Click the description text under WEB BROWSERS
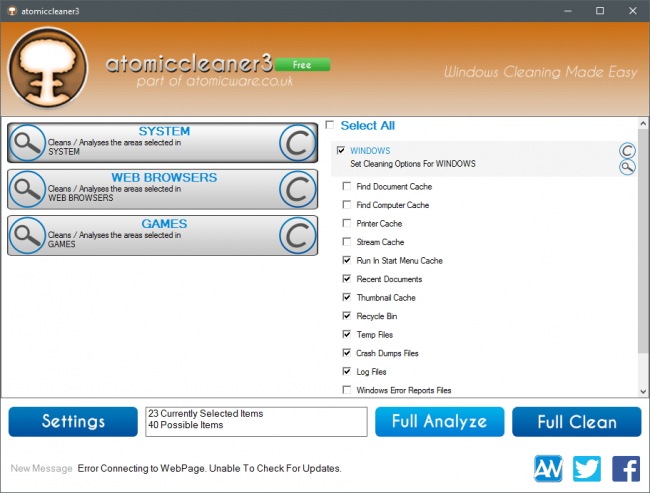 point(114,193)
